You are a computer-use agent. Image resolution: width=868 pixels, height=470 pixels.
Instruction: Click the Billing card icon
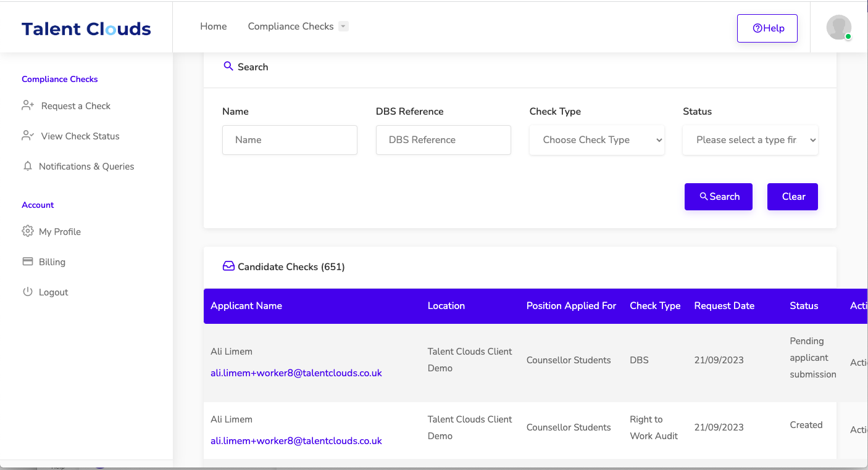tap(27, 262)
